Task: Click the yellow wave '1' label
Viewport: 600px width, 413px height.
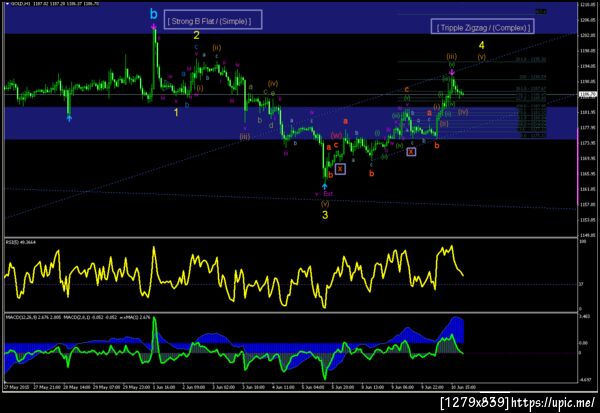Action: coord(176,113)
